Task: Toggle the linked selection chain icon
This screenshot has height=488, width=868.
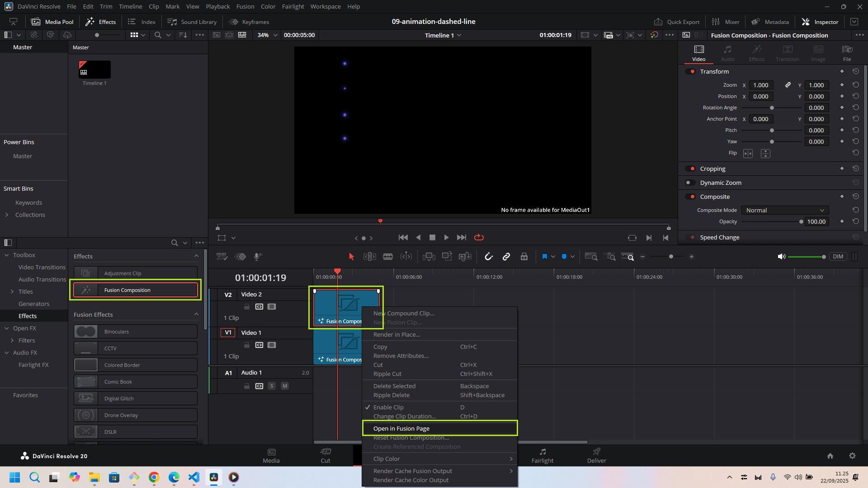Action: pos(506,257)
